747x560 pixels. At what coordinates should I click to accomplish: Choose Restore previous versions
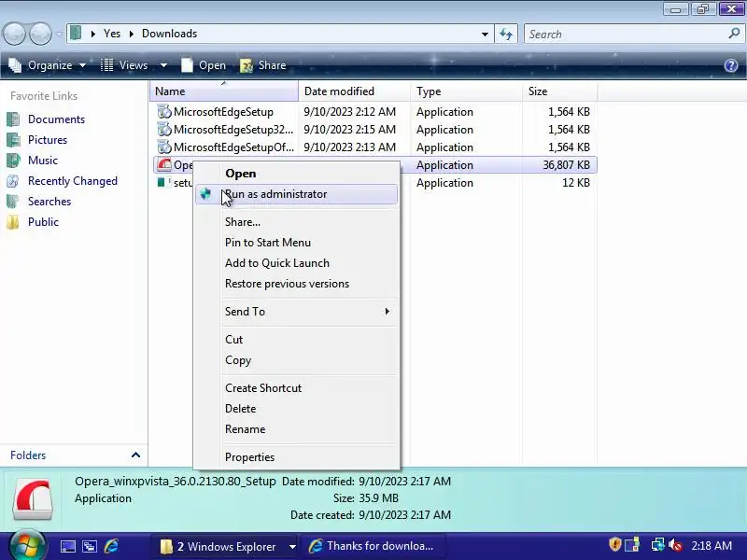click(296, 284)
